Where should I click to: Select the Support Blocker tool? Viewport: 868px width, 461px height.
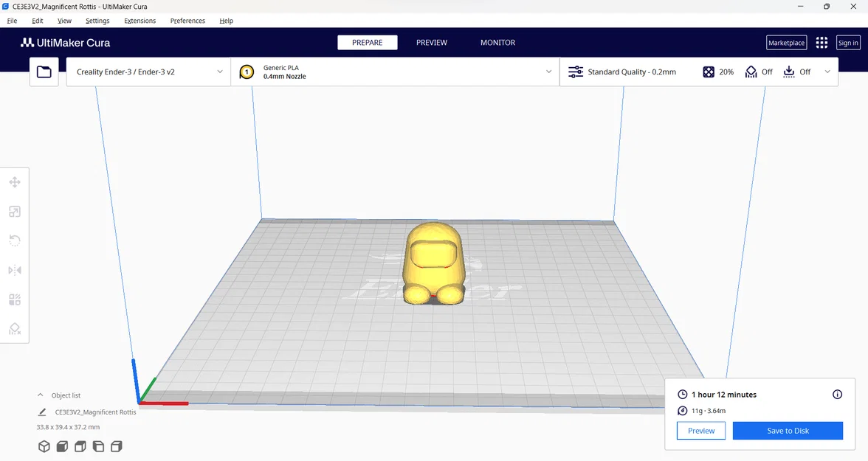(x=15, y=329)
